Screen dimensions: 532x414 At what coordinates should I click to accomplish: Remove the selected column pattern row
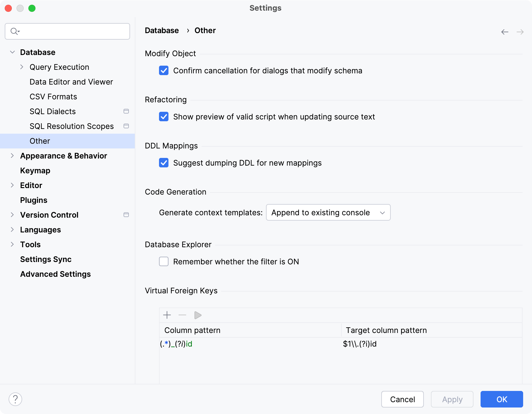[x=182, y=315]
